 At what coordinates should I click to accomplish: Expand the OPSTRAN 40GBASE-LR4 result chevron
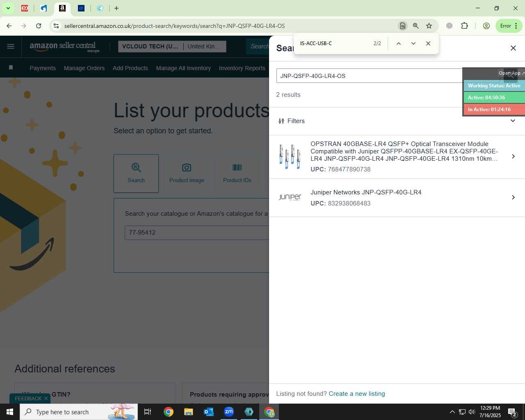pos(513,156)
